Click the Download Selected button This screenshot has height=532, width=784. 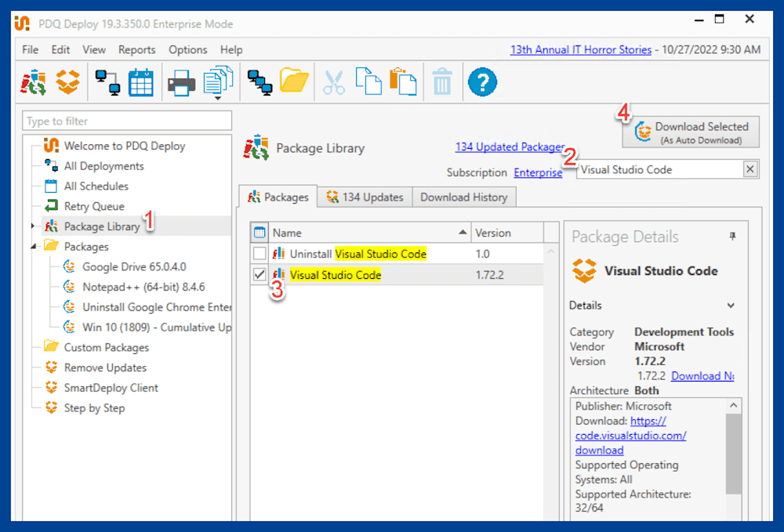point(691,131)
